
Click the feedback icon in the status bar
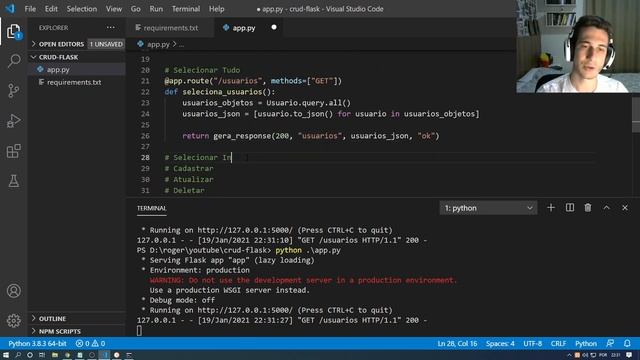[610, 343]
